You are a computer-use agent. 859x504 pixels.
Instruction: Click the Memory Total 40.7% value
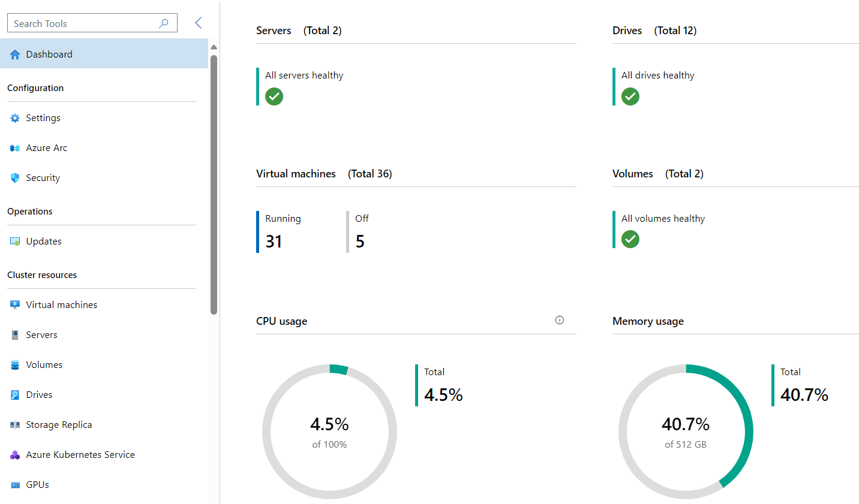tap(804, 395)
